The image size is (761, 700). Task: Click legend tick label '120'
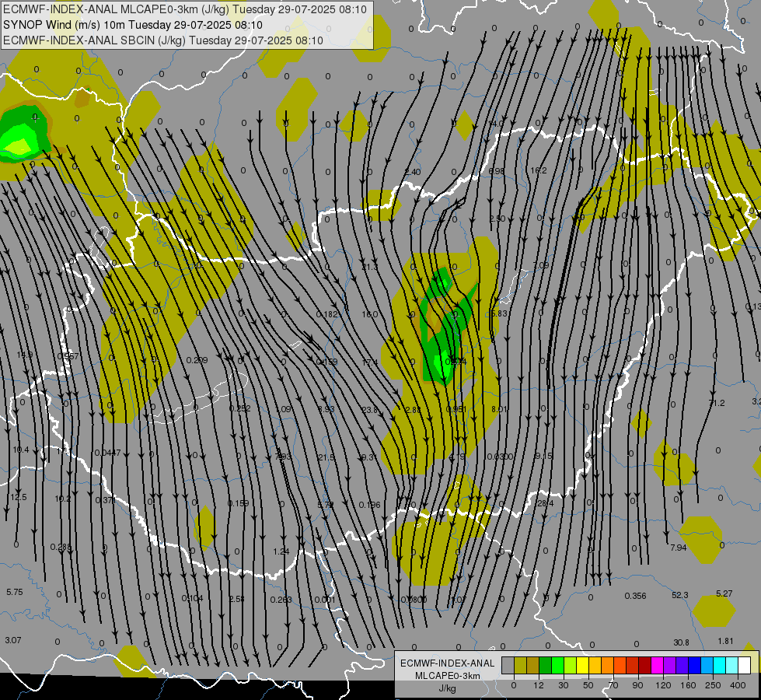pos(664,685)
